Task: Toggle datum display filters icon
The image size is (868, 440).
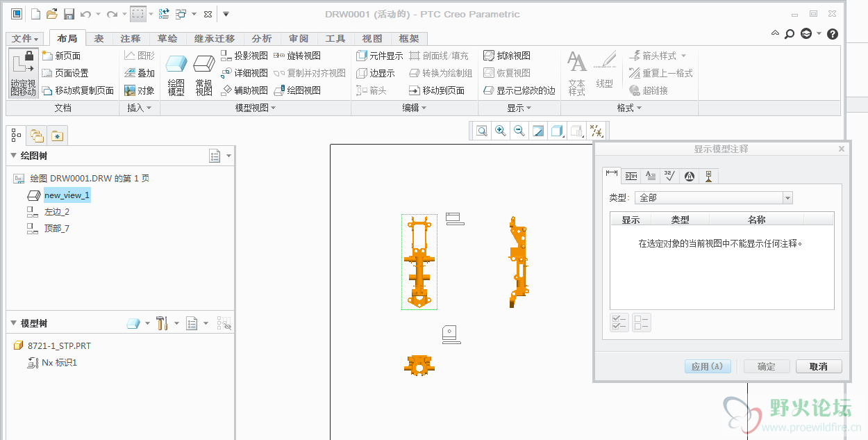Action: pyautogui.click(x=596, y=131)
